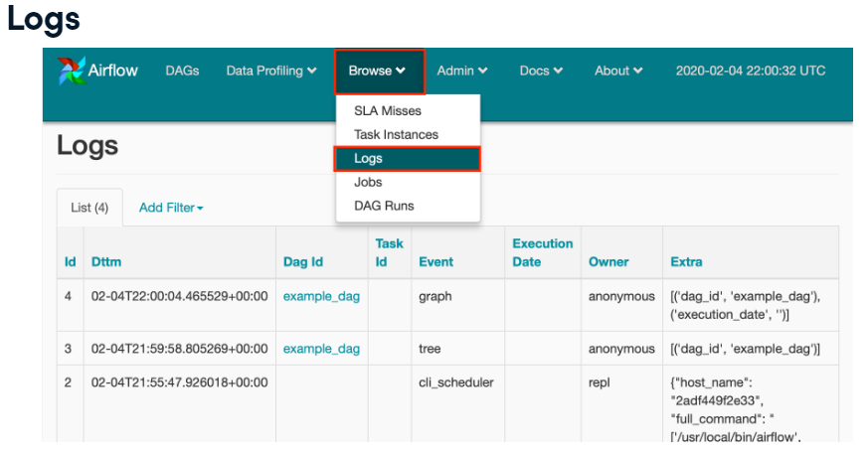868x455 pixels.
Task: Click the Airflow pinwheel logo icon
Action: 72,72
